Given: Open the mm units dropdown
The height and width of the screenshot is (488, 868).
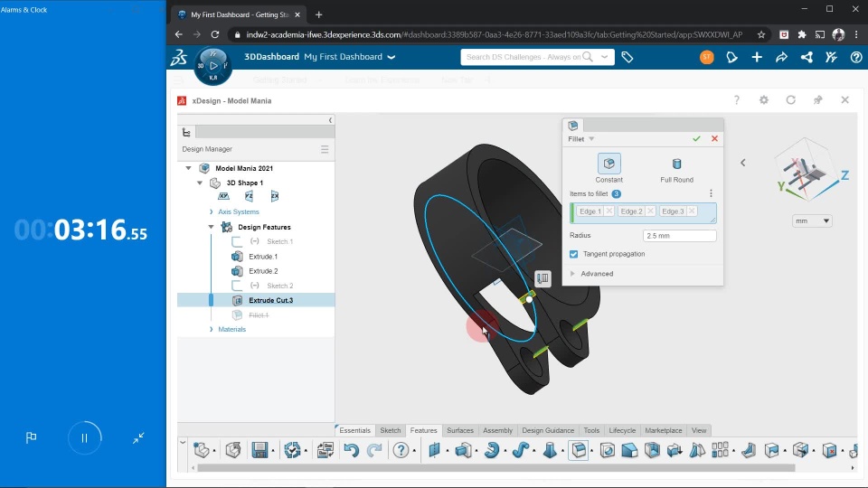Looking at the screenshot, I should 812,221.
